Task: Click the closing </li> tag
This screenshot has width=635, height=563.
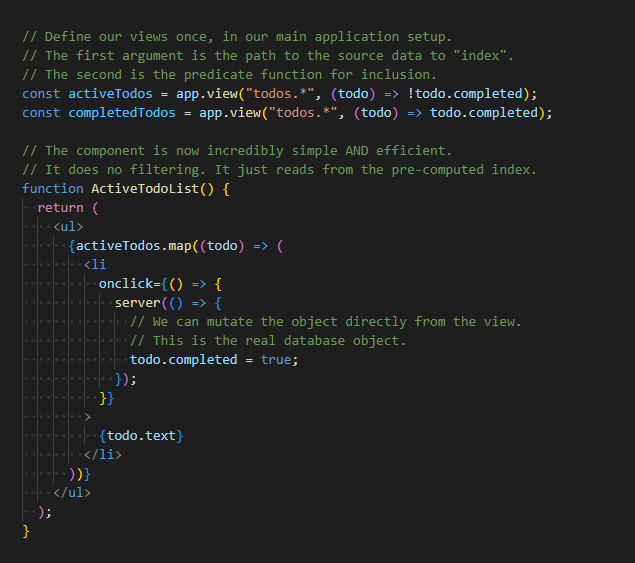Action: click(x=103, y=454)
